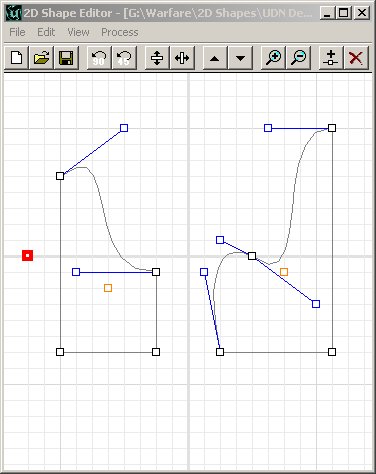376x474 pixels.
Task: Select top-left vertex of left shape
Action: click(60, 176)
